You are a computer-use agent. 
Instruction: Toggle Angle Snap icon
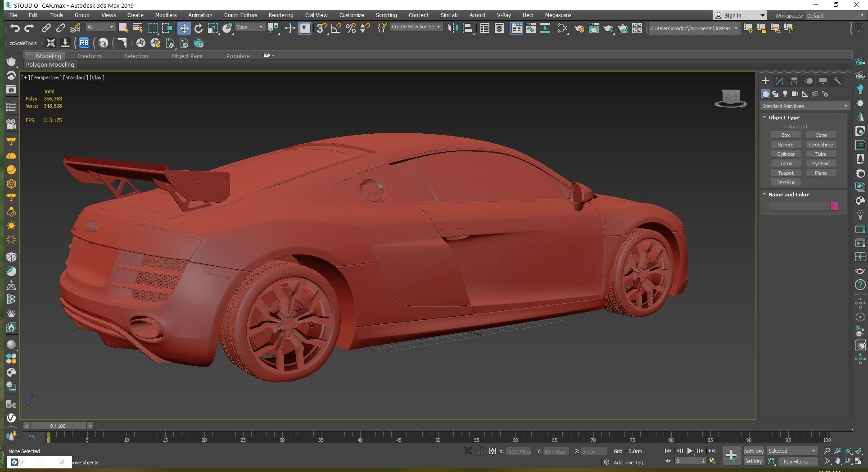[x=336, y=28]
